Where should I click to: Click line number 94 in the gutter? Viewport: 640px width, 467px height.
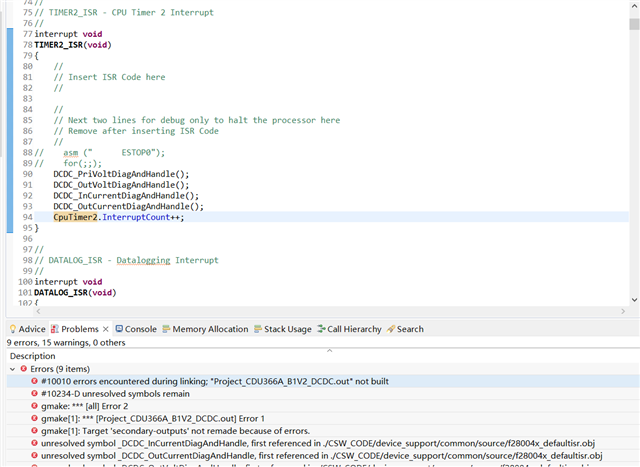(27, 217)
